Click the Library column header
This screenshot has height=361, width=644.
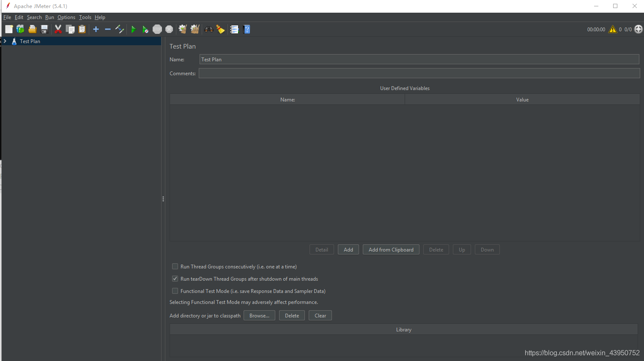point(404,329)
